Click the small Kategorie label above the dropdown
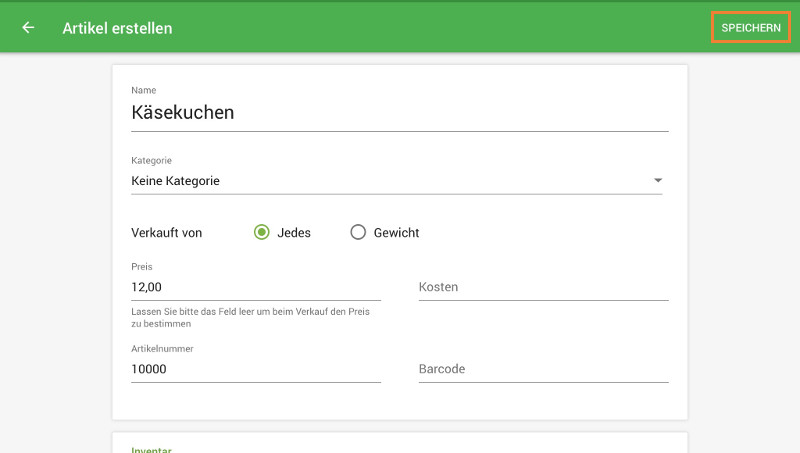Image resolution: width=800 pixels, height=453 pixels. pos(152,160)
